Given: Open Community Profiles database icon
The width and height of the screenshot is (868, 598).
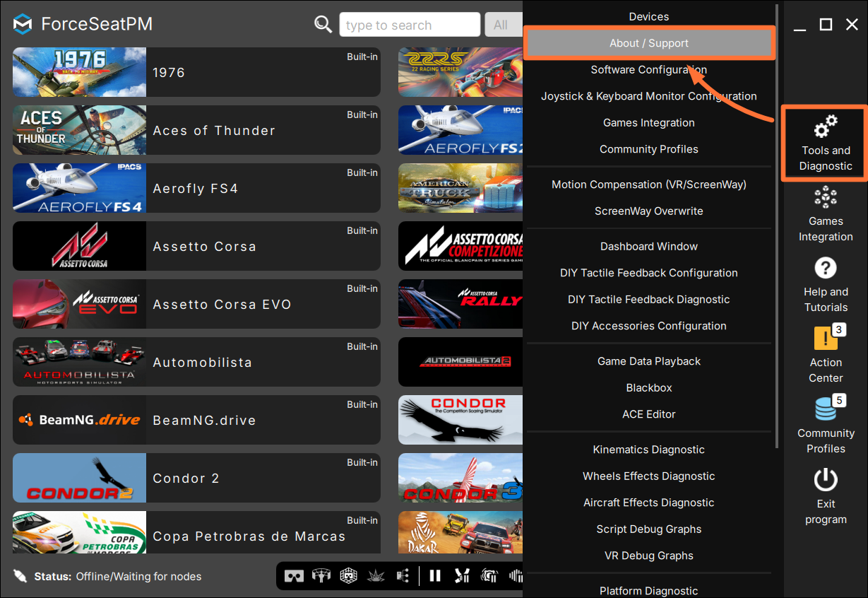Looking at the screenshot, I should 825,409.
